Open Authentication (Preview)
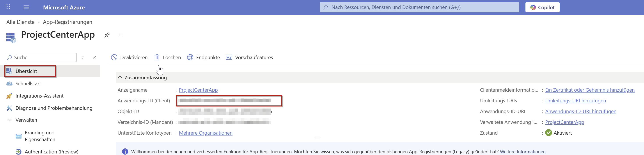 tap(52, 151)
